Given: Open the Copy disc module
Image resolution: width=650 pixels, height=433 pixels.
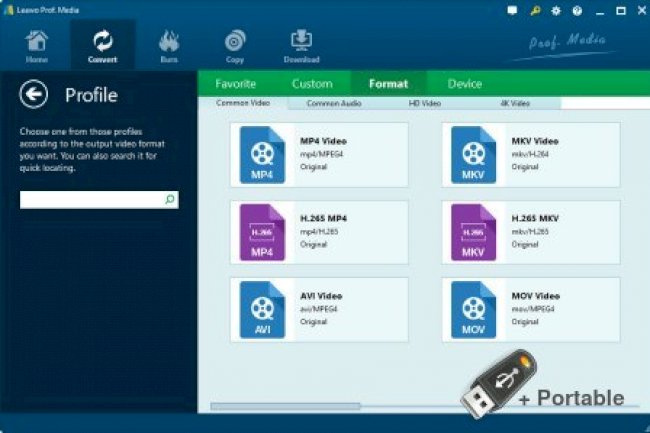Looking at the screenshot, I should coord(235,45).
